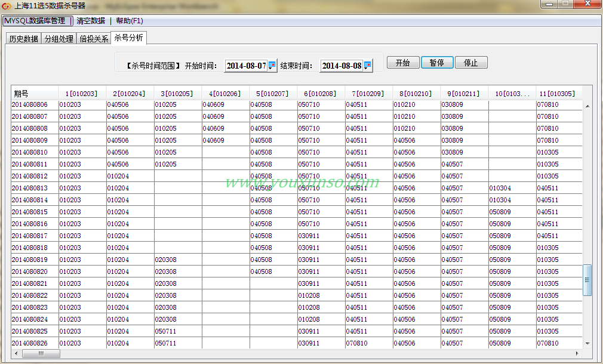Select row with 期号 2014080806
The height and width of the screenshot is (364, 603).
click(297, 104)
